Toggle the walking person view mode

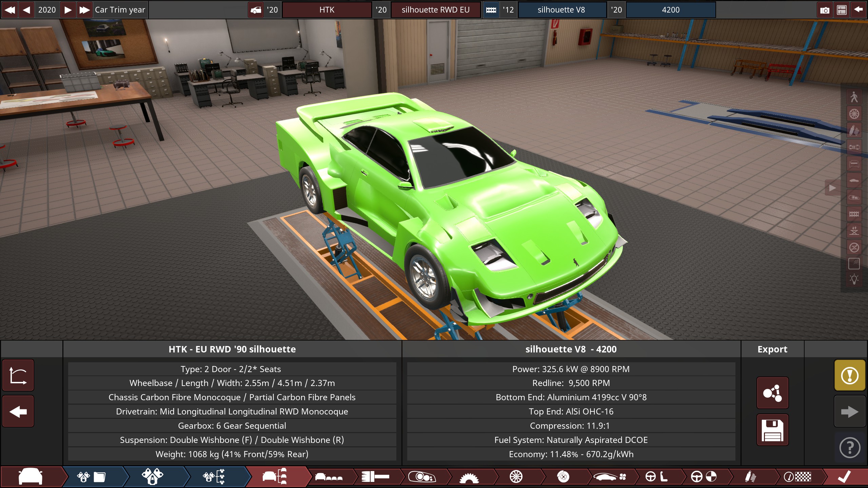(854, 97)
